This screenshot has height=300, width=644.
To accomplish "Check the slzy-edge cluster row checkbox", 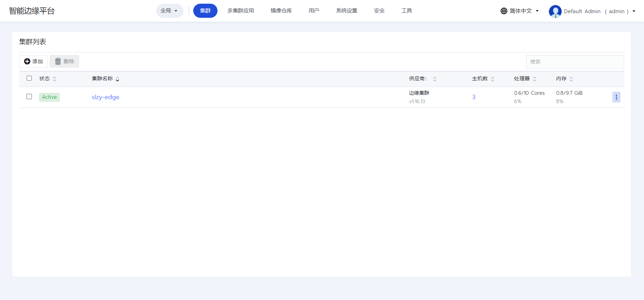I will pos(29,97).
